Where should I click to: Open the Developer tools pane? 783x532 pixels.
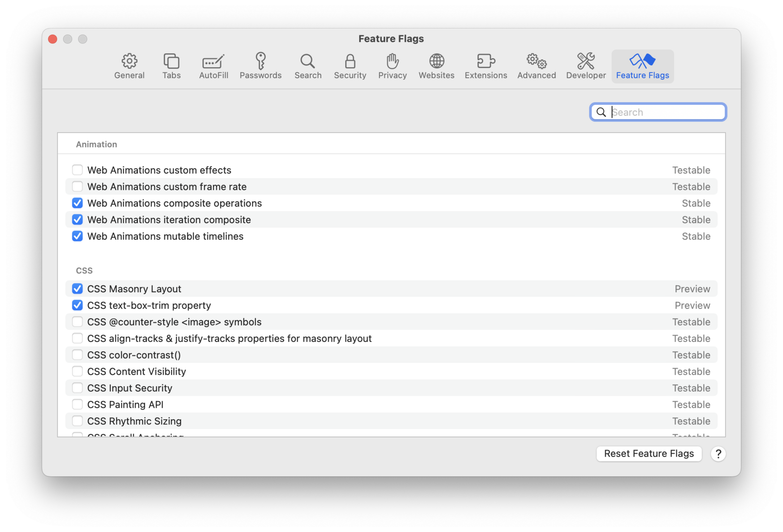tap(585, 66)
